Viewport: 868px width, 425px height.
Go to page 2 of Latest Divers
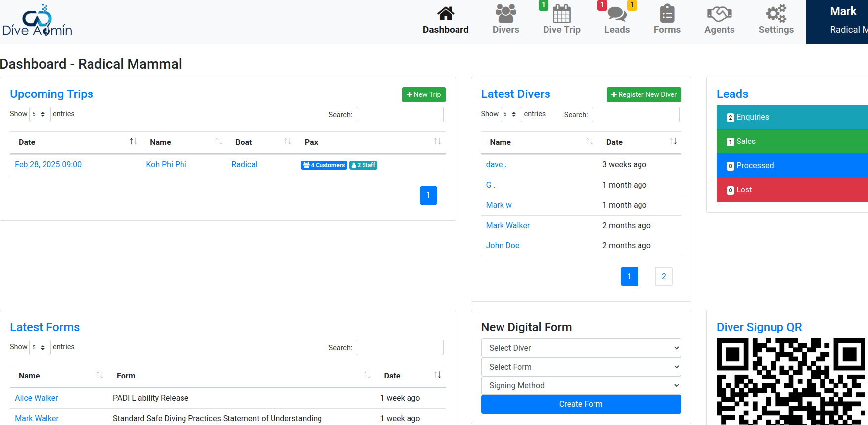click(x=664, y=277)
